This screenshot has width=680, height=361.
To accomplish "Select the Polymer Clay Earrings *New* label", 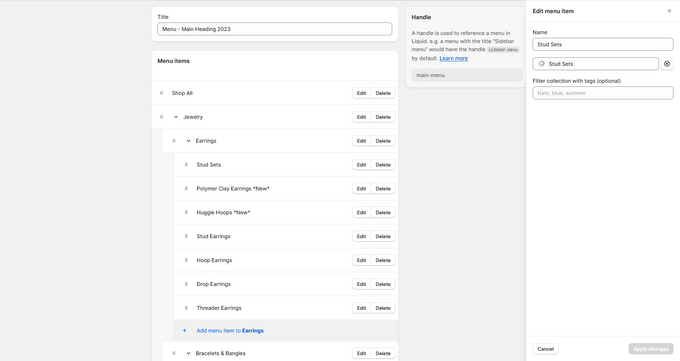I will tap(233, 188).
